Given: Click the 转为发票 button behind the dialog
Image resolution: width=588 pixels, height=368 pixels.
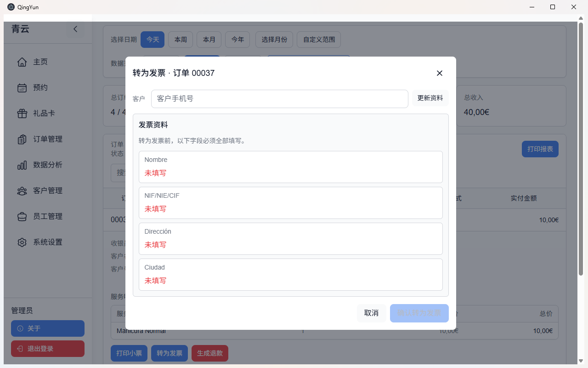Looking at the screenshot, I should pyautogui.click(x=170, y=353).
